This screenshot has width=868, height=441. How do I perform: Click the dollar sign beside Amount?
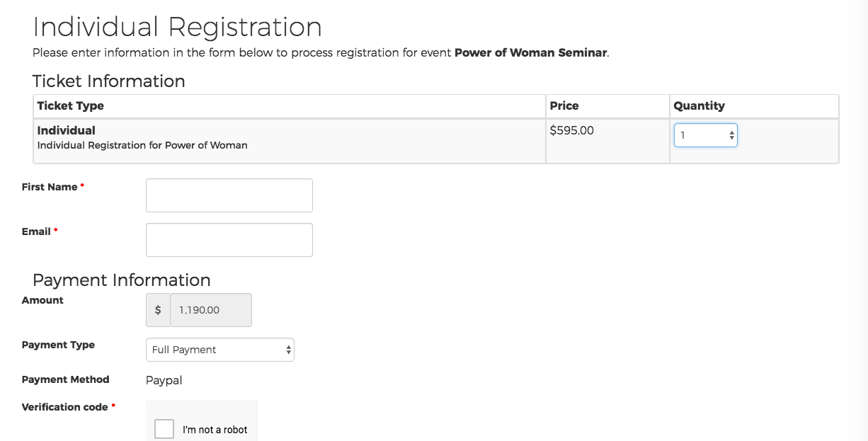pos(158,310)
